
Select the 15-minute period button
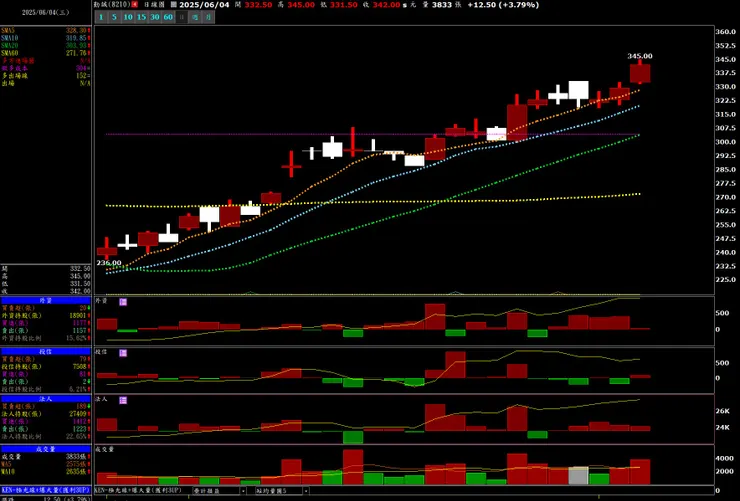pos(141,17)
